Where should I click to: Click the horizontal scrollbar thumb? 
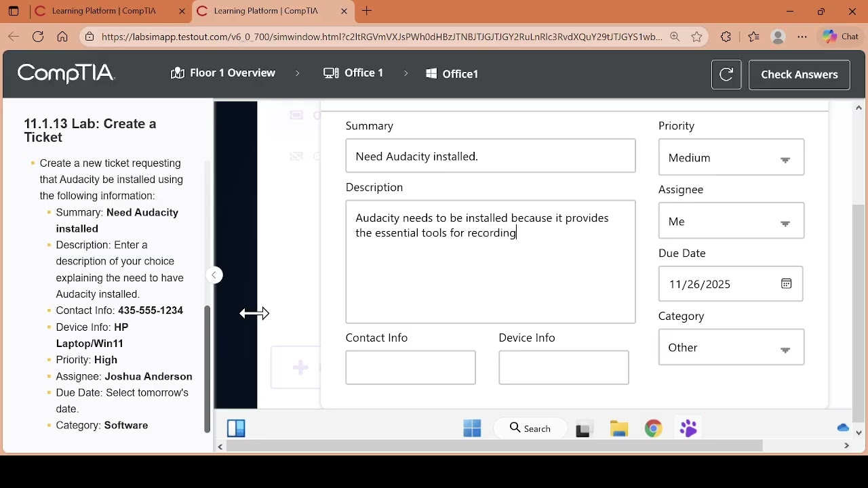pyautogui.click(x=495, y=446)
